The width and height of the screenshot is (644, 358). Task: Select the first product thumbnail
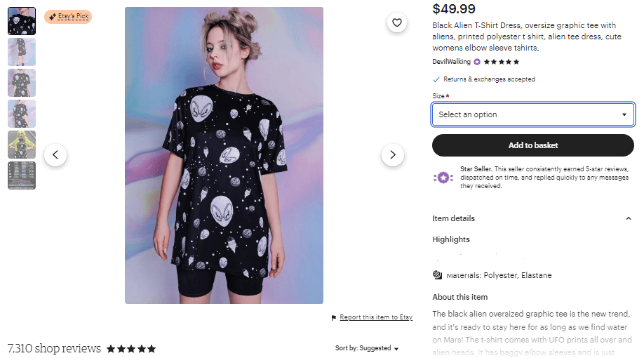click(22, 21)
